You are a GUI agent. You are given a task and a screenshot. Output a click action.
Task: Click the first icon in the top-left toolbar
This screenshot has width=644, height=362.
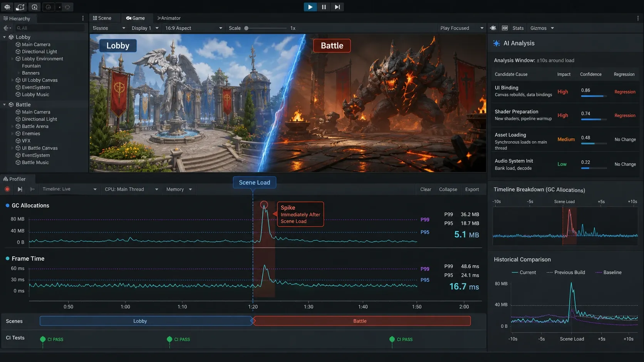pos(7,7)
